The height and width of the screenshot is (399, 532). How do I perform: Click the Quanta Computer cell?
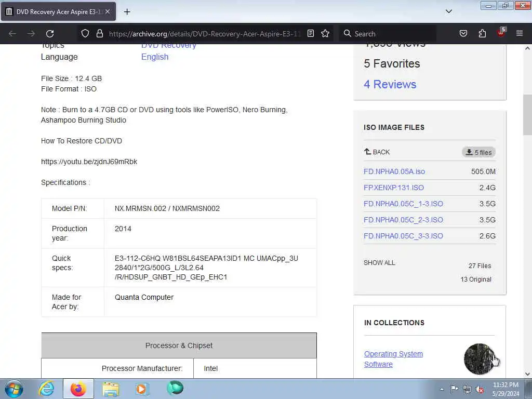210,302
